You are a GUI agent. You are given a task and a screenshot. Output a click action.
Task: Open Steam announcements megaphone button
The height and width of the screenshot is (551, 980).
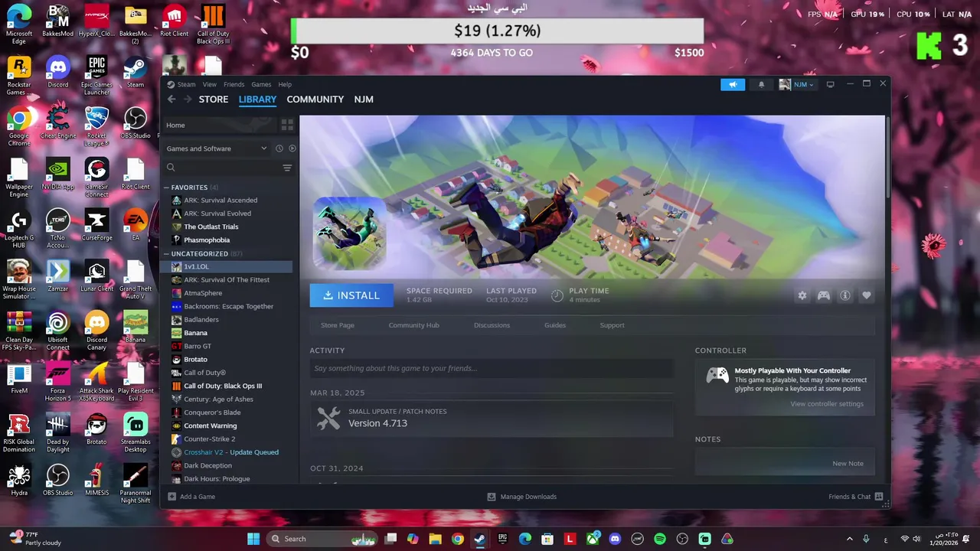(733, 84)
